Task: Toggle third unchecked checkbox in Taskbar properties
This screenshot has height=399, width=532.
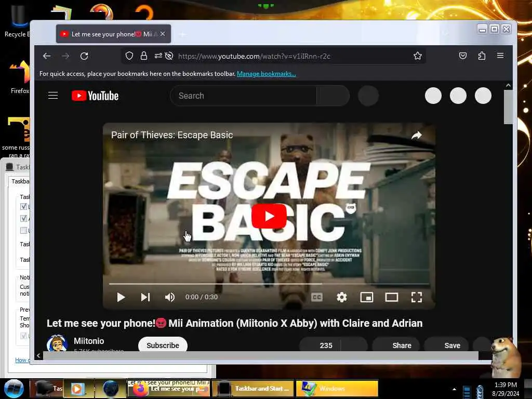Action: click(x=23, y=230)
